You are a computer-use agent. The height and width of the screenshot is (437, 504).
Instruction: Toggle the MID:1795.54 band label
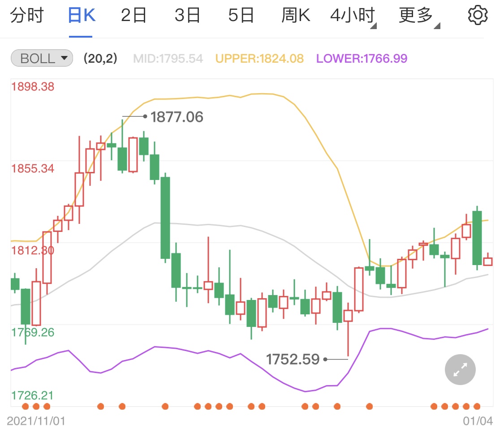pyautogui.click(x=168, y=58)
